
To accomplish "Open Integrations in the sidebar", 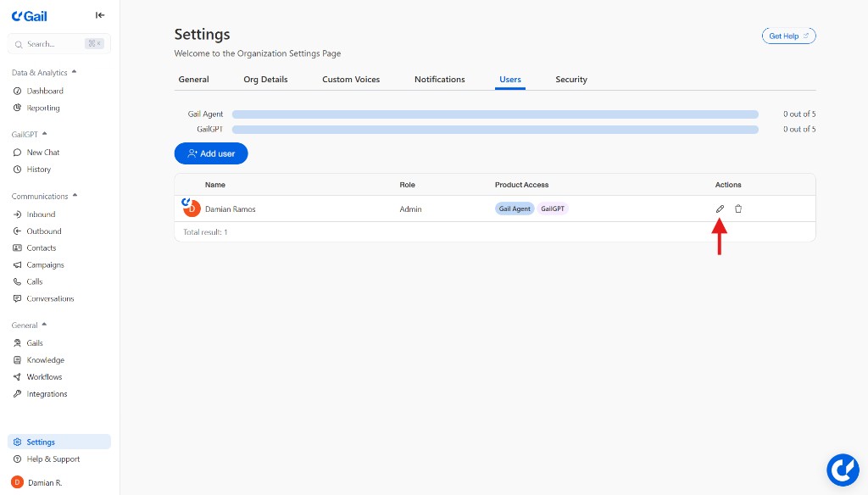I will pyautogui.click(x=47, y=393).
